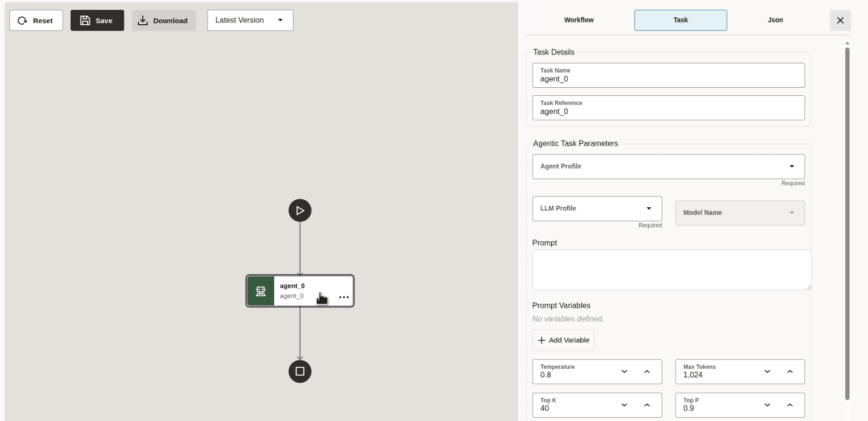
Task: Increase the Temperature value
Action: (x=647, y=371)
